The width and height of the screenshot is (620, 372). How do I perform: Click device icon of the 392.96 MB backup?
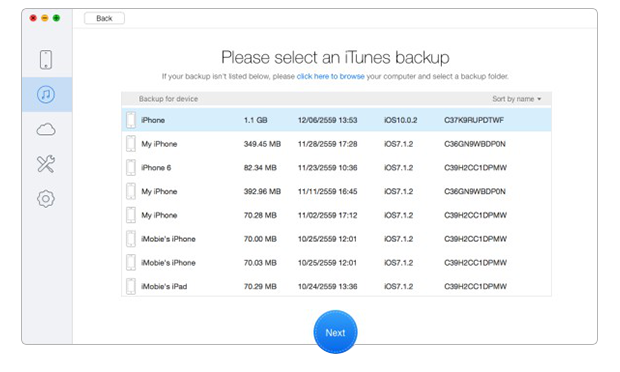pos(131,191)
